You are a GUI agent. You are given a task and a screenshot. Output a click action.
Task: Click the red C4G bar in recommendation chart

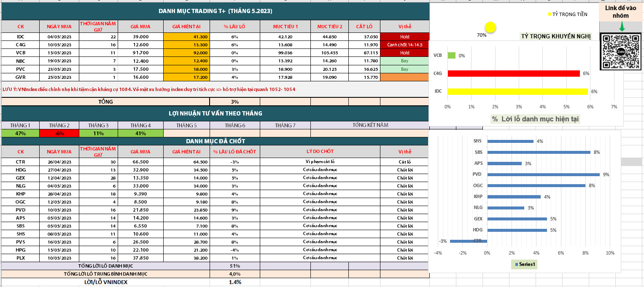pos(514,73)
